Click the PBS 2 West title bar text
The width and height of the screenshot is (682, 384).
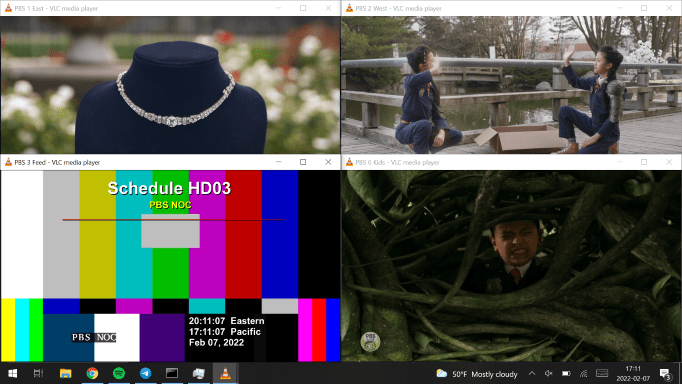coord(398,8)
